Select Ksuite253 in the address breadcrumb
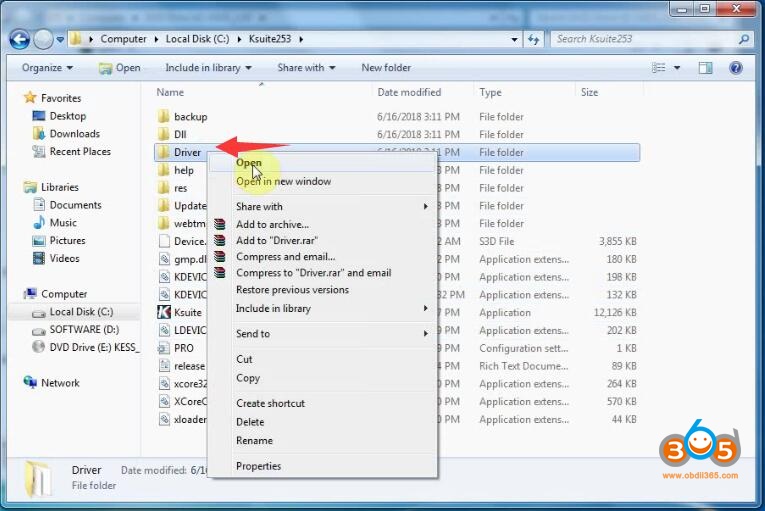The height and width of the screenshot is (511, 765). [x=270, y=39]
